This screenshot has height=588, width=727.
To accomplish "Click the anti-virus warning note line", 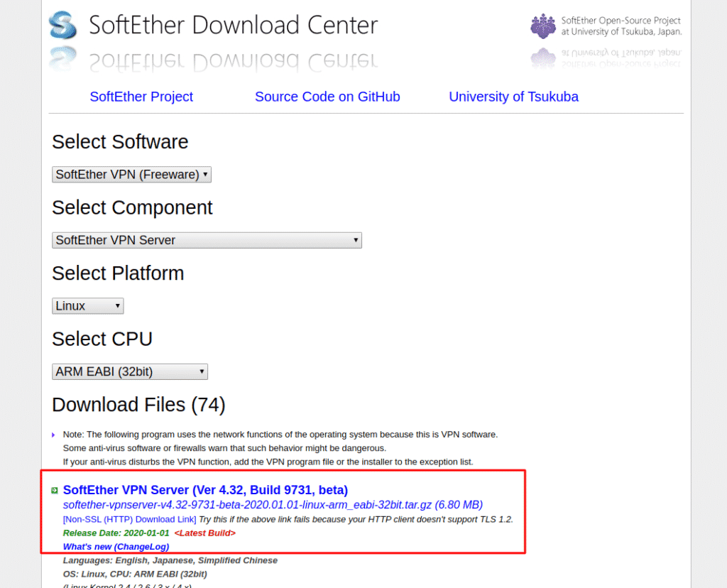I will pos(224,448).
